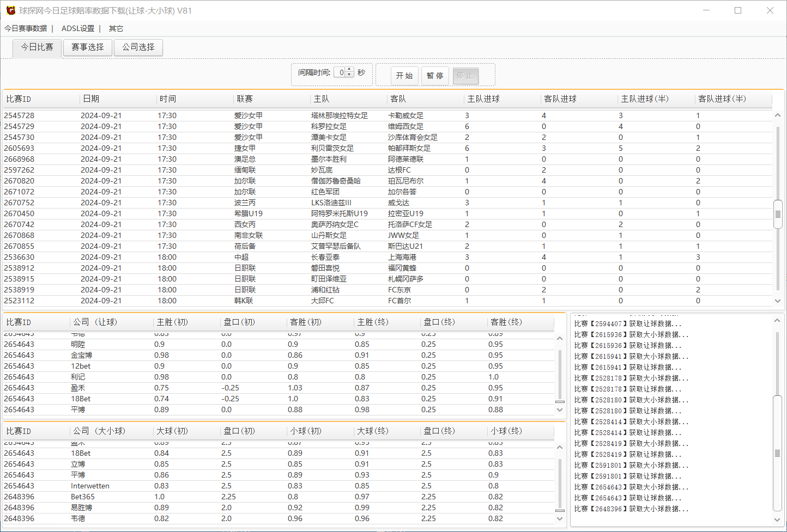Image resolution: width=787 pixels, height=532 pixels.
Task: Click the log panel scrollbar thumb
Action: (778, 453)
